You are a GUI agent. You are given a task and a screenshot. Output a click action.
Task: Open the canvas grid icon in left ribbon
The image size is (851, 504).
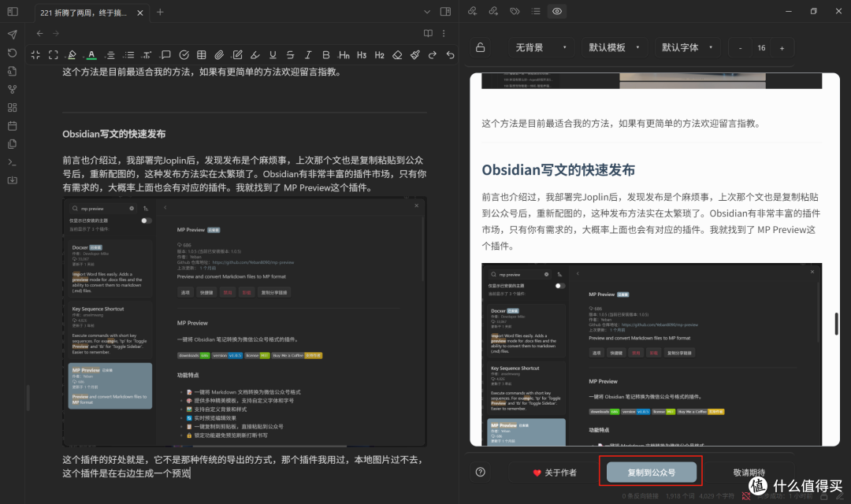click(12, 107)
